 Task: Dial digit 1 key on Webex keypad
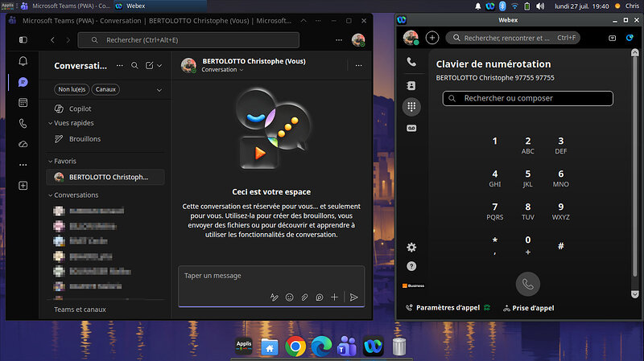pyautogui.click(x=495, y=142)
